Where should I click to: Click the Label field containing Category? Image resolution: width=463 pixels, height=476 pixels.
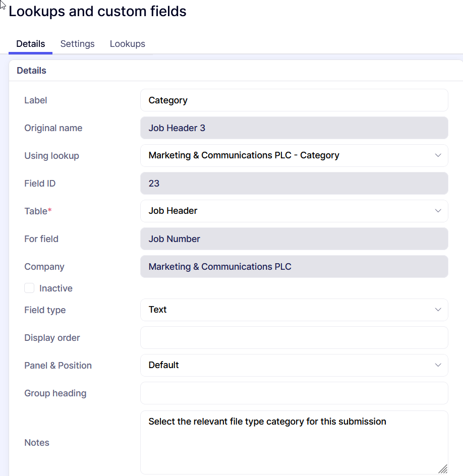click(294, 100)
